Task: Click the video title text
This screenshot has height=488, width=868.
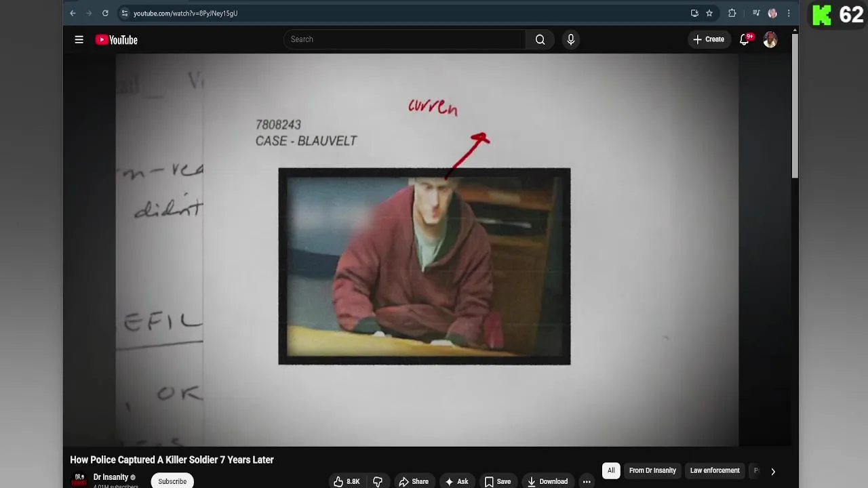Action: pyautogui.click(x=172, y=460)
